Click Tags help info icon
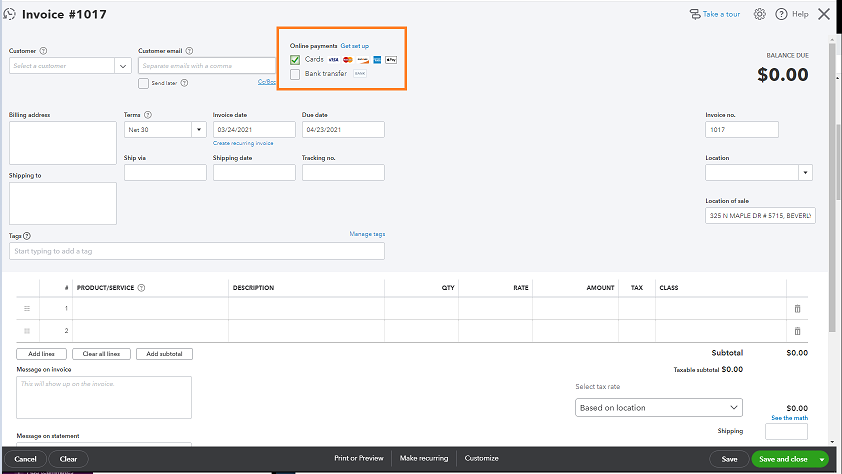 [27, 236]
